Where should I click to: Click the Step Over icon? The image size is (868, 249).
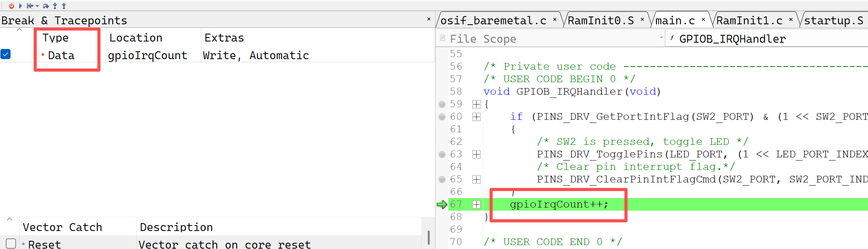(46, 6)
